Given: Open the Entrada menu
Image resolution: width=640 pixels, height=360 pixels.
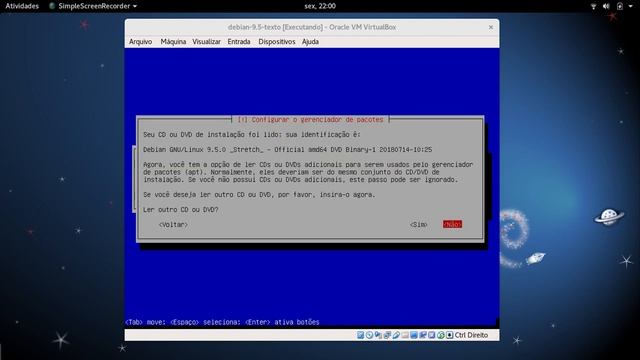Looking at the screenshot, I should [x=239, y=42].
